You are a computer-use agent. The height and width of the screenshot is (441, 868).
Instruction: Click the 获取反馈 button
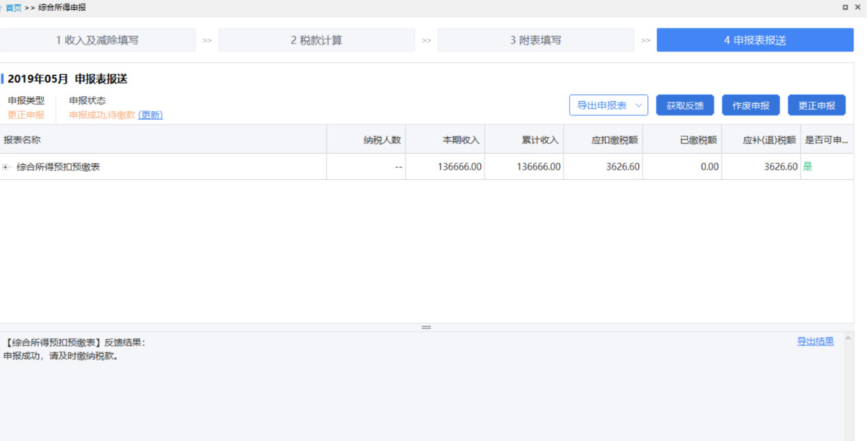point(685,105)
